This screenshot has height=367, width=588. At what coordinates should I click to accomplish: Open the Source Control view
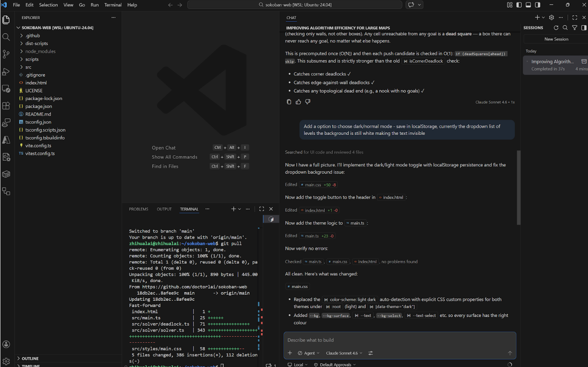tap(6, 54)
